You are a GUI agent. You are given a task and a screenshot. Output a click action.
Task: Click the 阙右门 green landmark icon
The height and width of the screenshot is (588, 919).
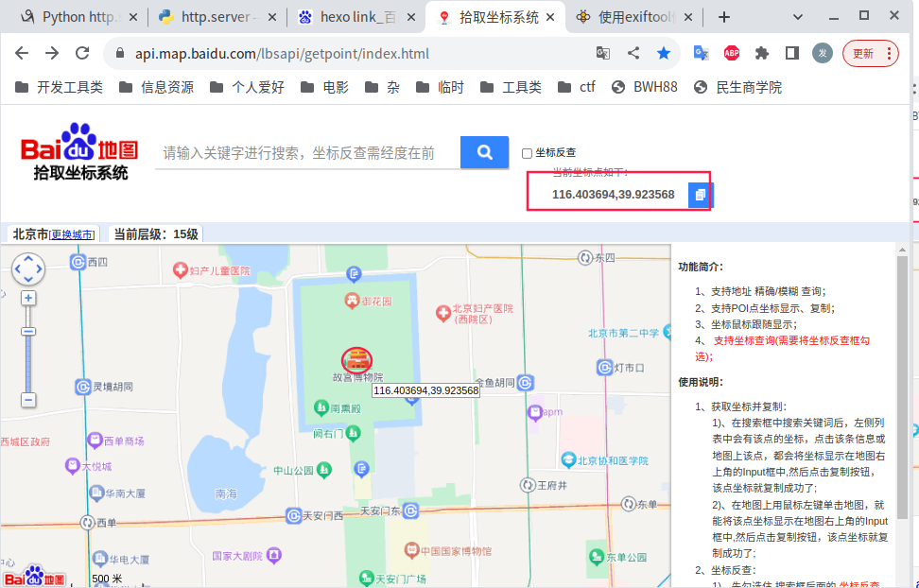[x=353, y=433]
